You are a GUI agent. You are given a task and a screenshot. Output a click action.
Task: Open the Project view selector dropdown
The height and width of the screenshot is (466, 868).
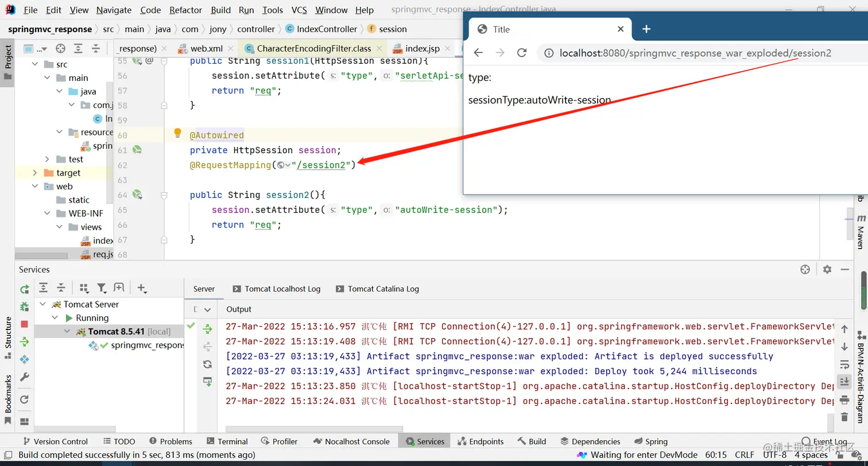[x=35, y=48]
